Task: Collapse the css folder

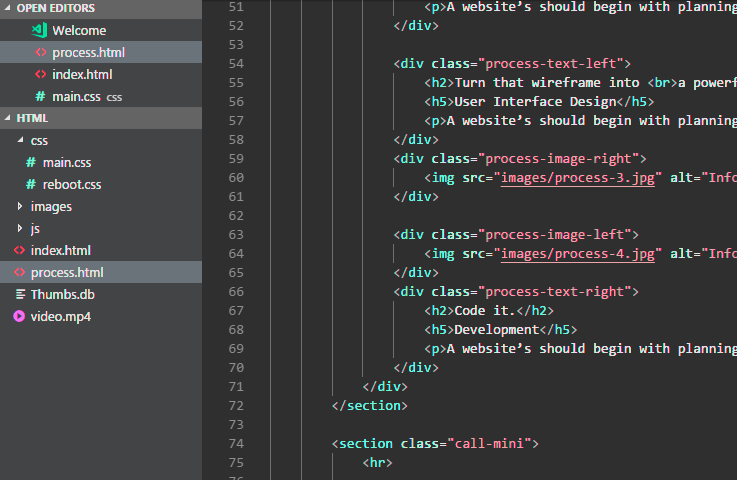Action: tap(20, 140)
